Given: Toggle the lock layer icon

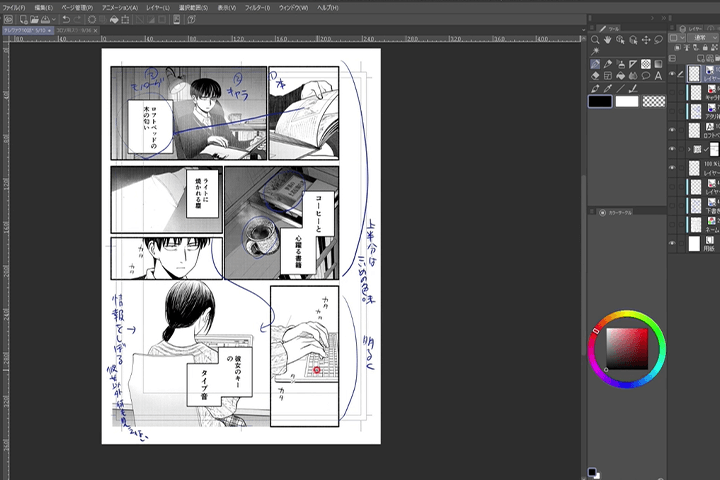Looking at the screenshot, I should tap(705, 47).
